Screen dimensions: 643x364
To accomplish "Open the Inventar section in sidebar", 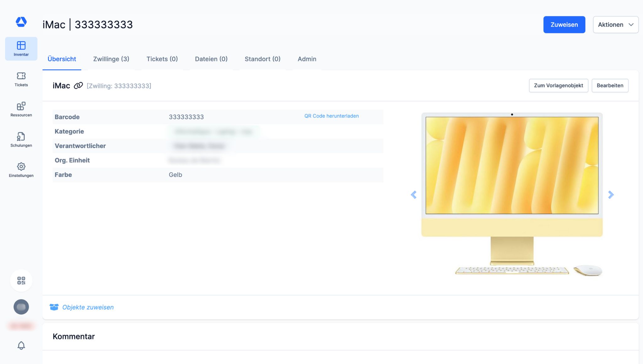I will [21, 49].
